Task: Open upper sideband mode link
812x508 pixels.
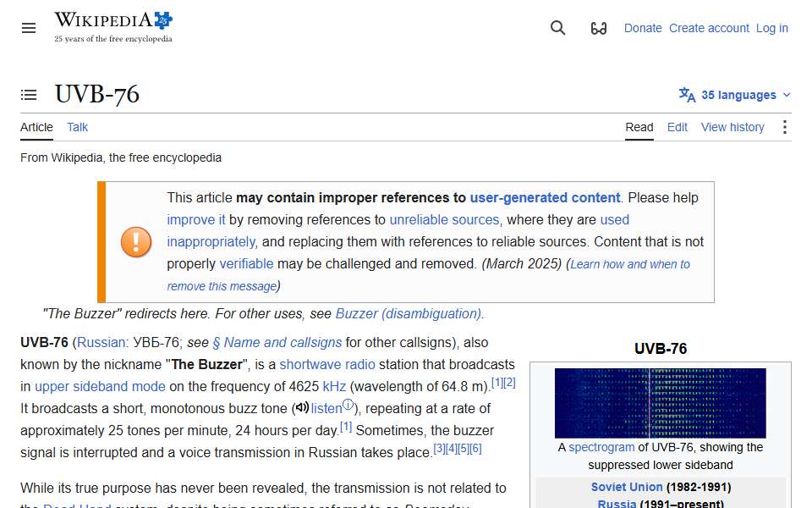Action: (x=100, y=386)
